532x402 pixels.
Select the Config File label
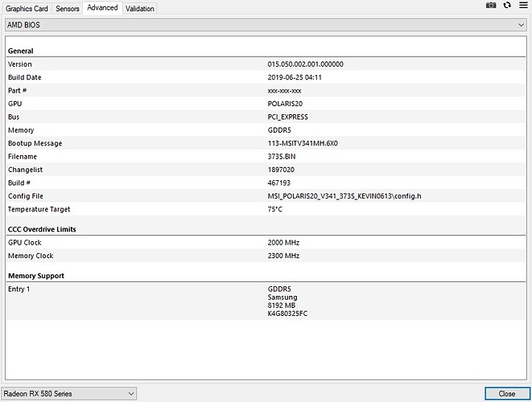pos(26,196)
